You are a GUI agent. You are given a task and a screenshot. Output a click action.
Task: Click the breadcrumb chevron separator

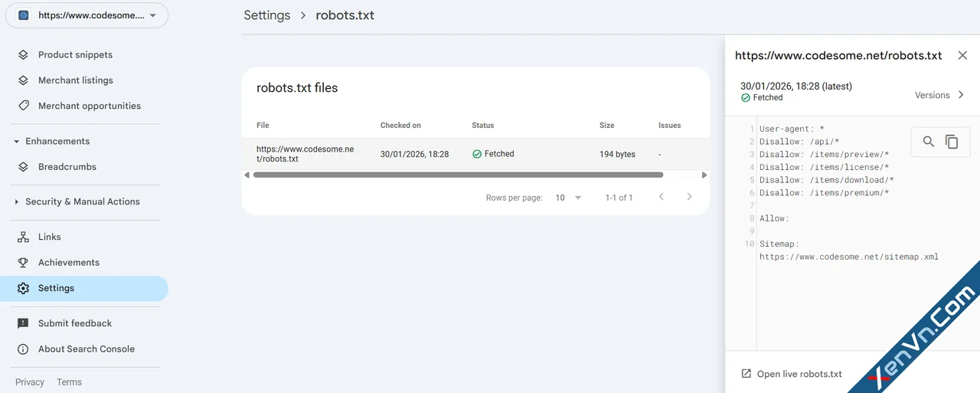[x=303, y=15]
